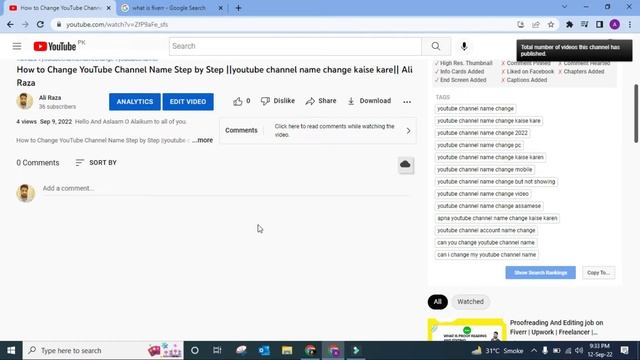Click the YouTube search input field
Screen dimensions: 640x360
(295, 46)
